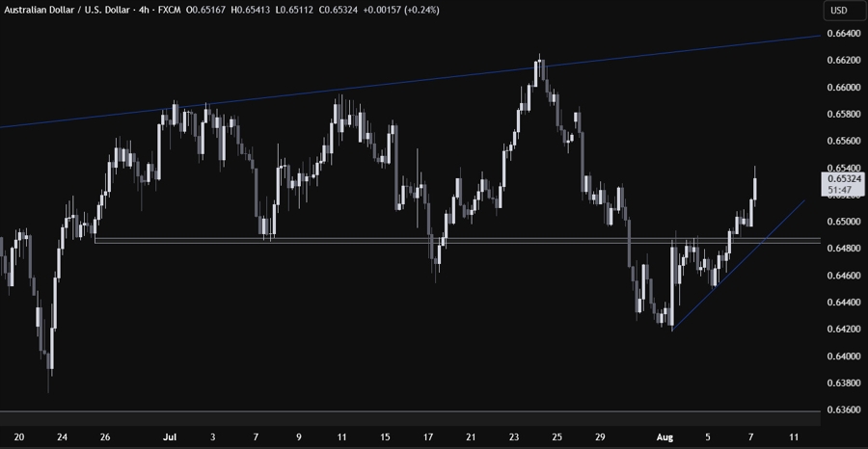
Task: Open the USD currency selector
Action: [838, 11]
